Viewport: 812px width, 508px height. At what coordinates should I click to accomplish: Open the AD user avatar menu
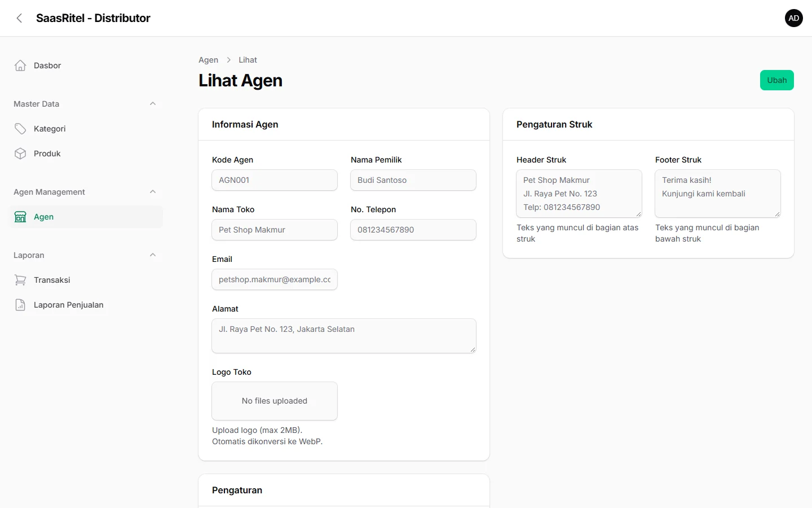coord(793,18)
